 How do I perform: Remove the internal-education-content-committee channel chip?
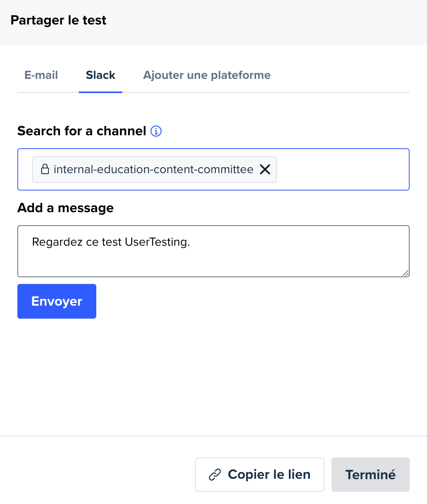coord(265,170)
